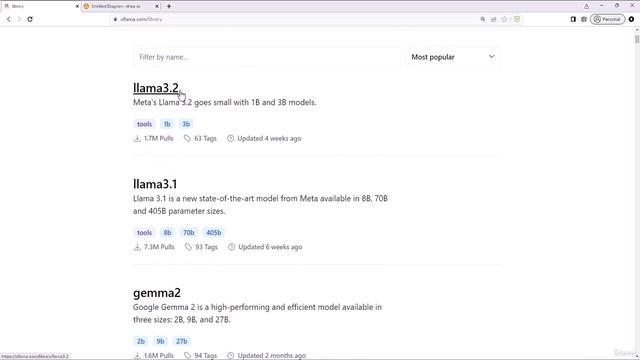640x360 pixels.
Task: Click the llama3.1 description about Meta state-of-the-art model
Action: click(260, 204)
